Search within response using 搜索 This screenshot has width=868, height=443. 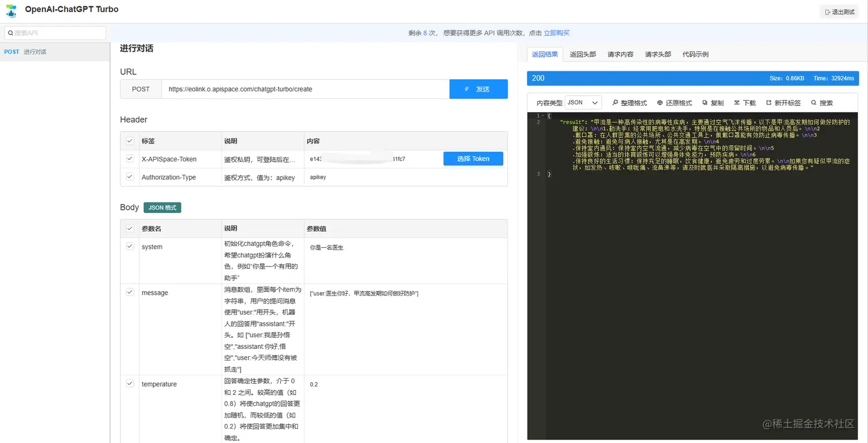tap(821, 103)
